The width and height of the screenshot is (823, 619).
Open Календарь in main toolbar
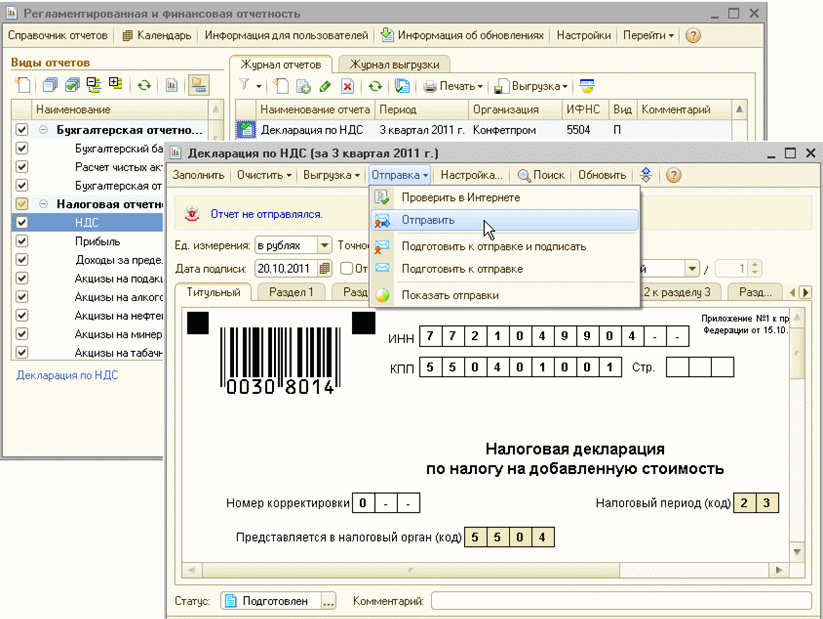click(157, 35)
